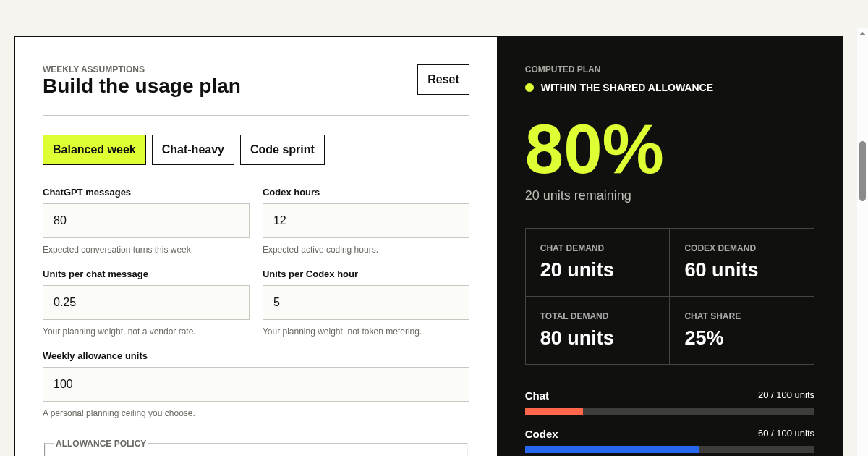Viewport: 868px width, 456px height.
Task: Choose the Chat-heavy preset
Action: coord(193,150)
